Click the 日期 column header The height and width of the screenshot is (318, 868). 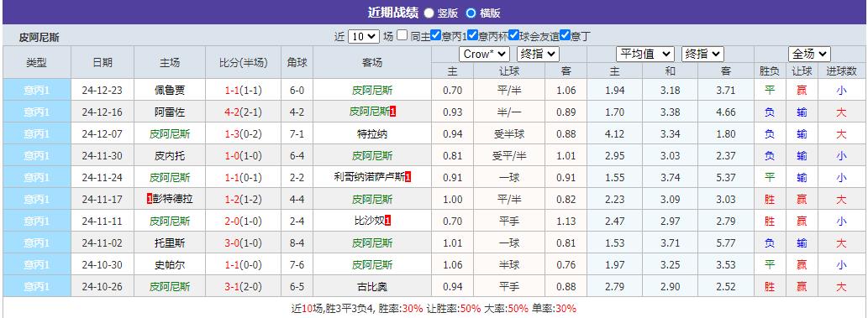[x=103, y=62]
